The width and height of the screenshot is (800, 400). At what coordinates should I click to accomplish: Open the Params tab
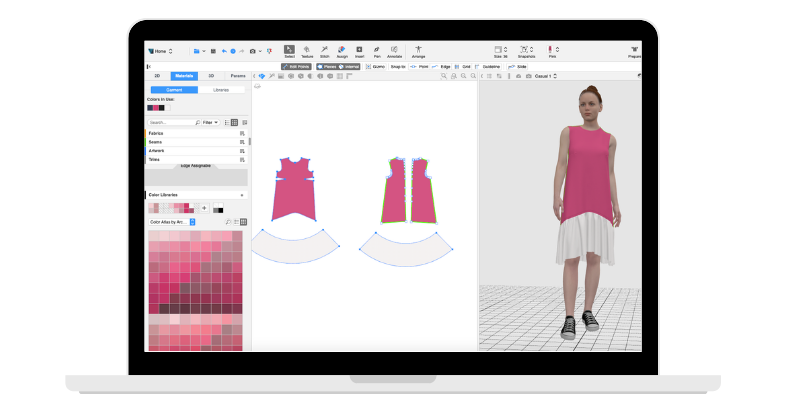[x=237, y=76]
